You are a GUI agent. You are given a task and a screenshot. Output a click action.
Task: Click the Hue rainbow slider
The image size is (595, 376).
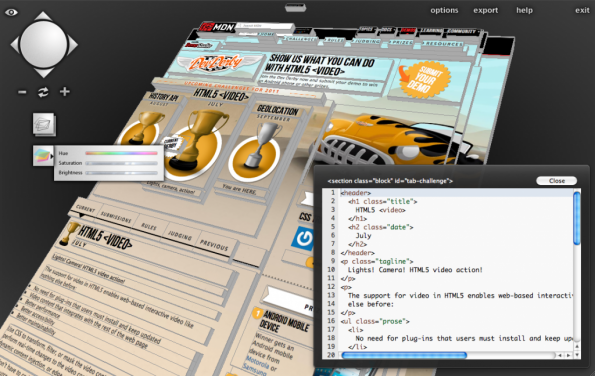(x=121, y=153)
